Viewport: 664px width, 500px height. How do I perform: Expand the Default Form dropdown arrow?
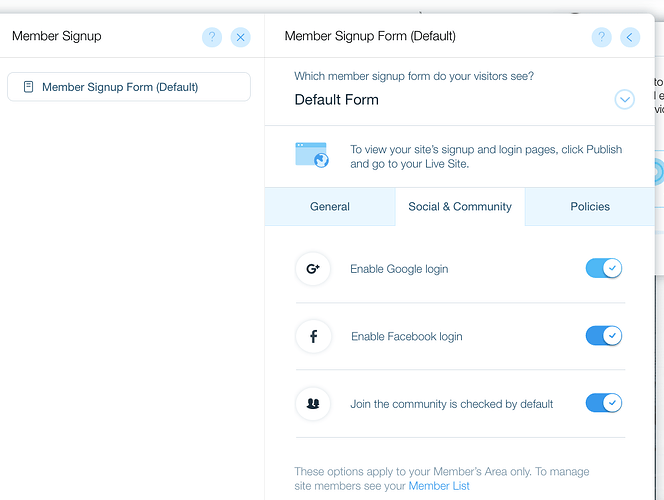[x=625, y=99]
